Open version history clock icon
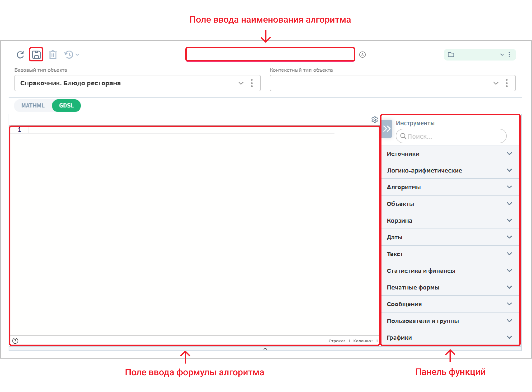The image size is (532, 392). (69, 55)
